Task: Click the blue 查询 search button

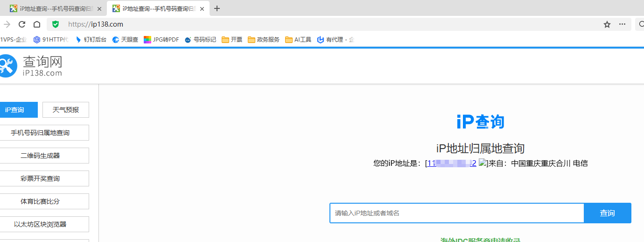Action: pos(608,213)
